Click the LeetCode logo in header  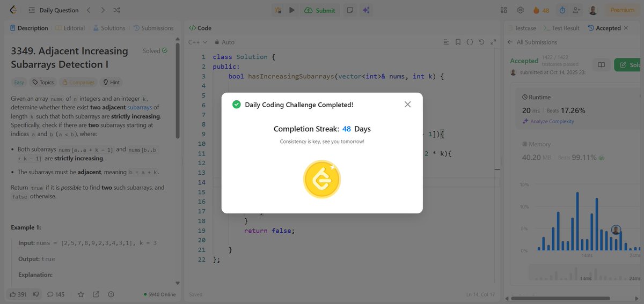coord(12,10)
